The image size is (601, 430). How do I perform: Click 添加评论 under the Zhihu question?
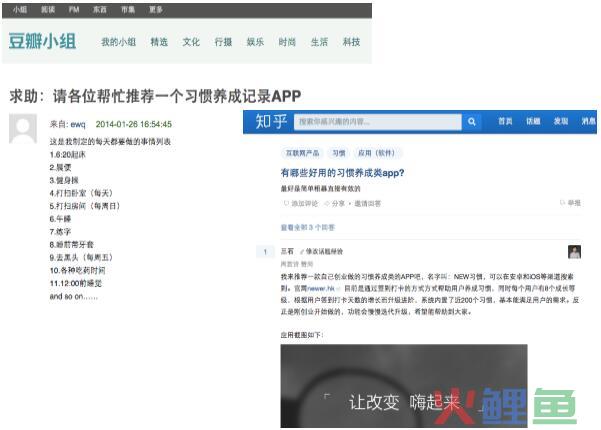(301, 204)
